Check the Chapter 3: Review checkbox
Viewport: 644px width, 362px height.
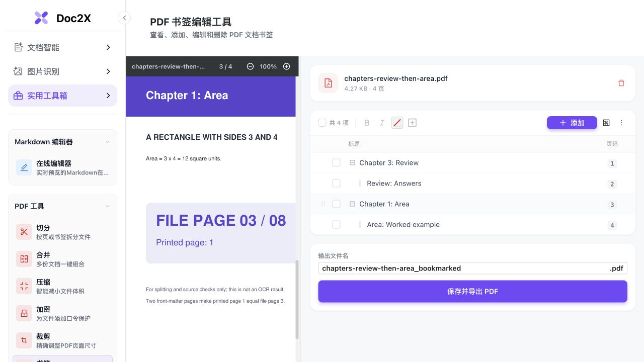(x=337, y=163)
